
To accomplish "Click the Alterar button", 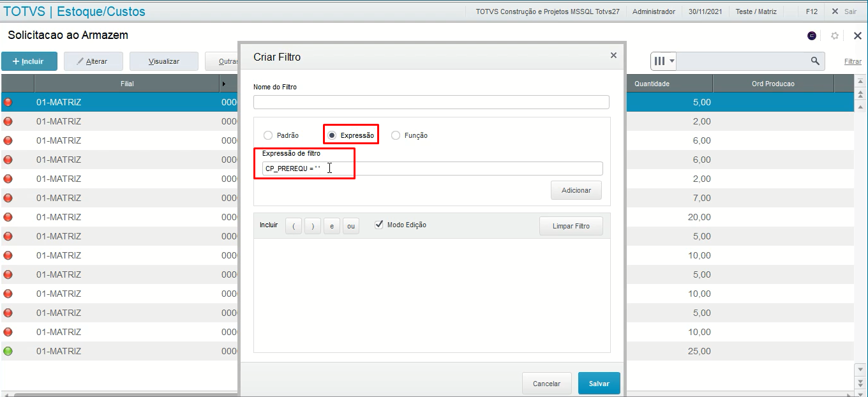I will 93,61.
